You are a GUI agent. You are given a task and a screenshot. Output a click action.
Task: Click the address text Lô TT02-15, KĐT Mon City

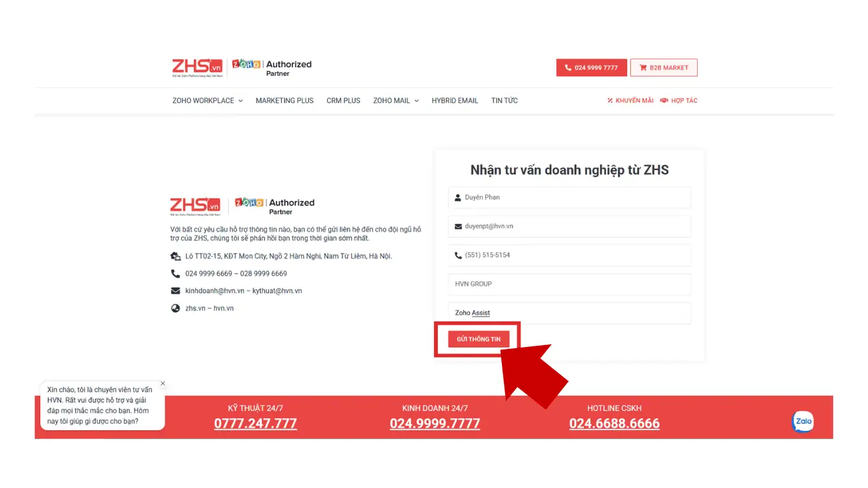pos(288,256)
